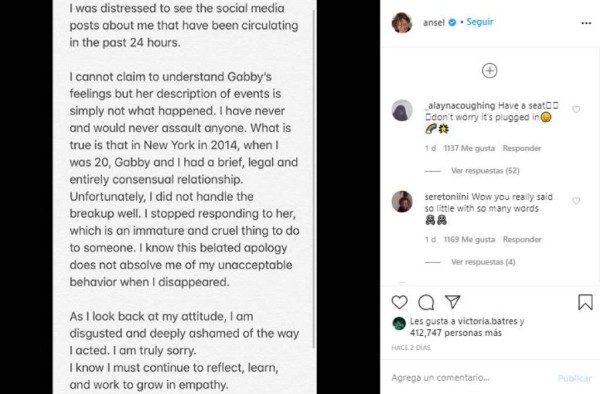Viewport: 600px width, 394px height.
Task: Open seretoniini avatar
Action: coord(402,202)
